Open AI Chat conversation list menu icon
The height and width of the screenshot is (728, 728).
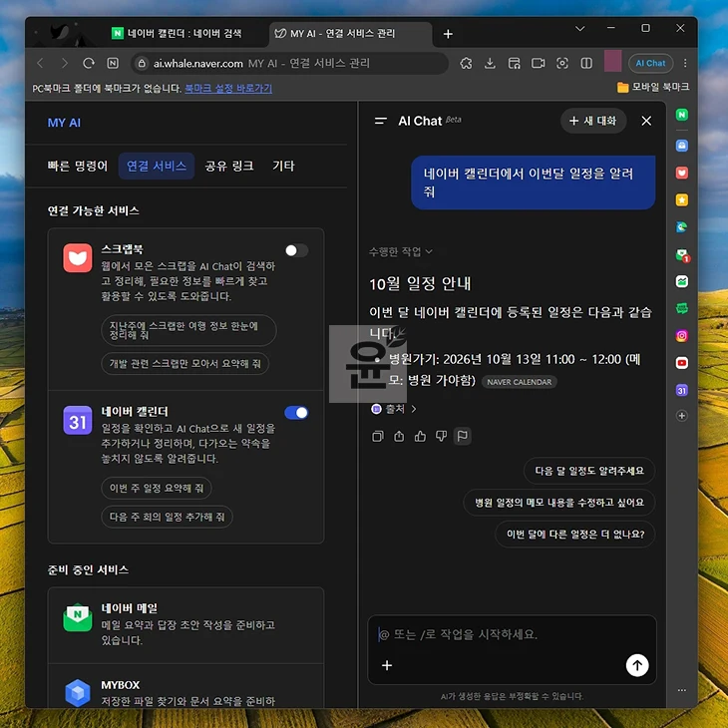[381, 121]
